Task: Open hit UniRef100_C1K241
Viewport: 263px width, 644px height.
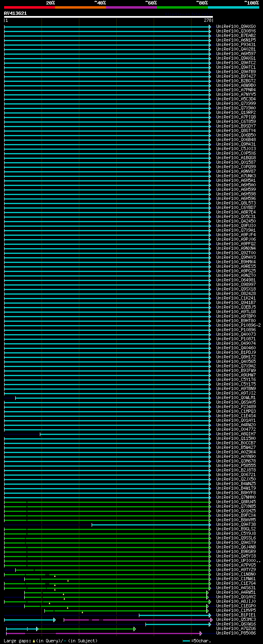Action: (x=236, y=298)
